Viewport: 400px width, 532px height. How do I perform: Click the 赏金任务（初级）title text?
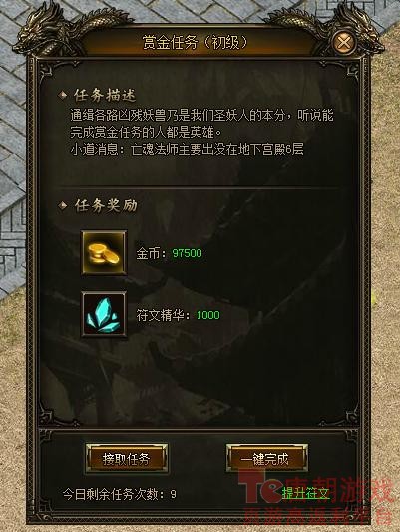point(196,42)
